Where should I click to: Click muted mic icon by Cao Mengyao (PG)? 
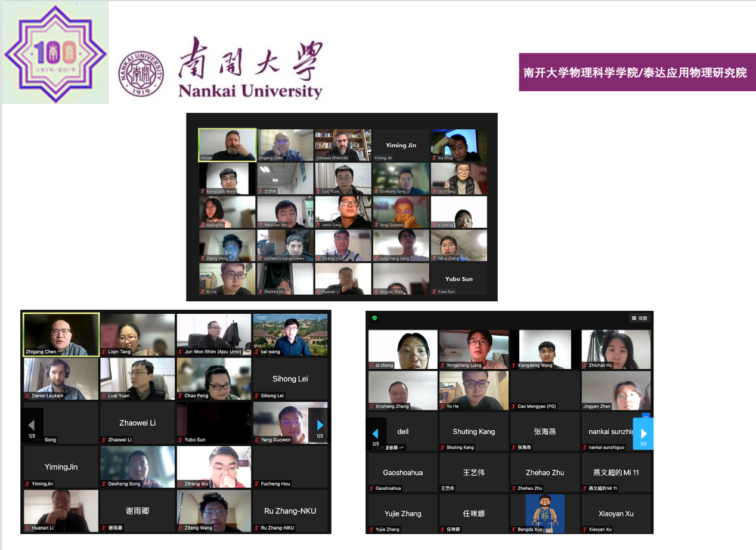click(x=513, y=406)
